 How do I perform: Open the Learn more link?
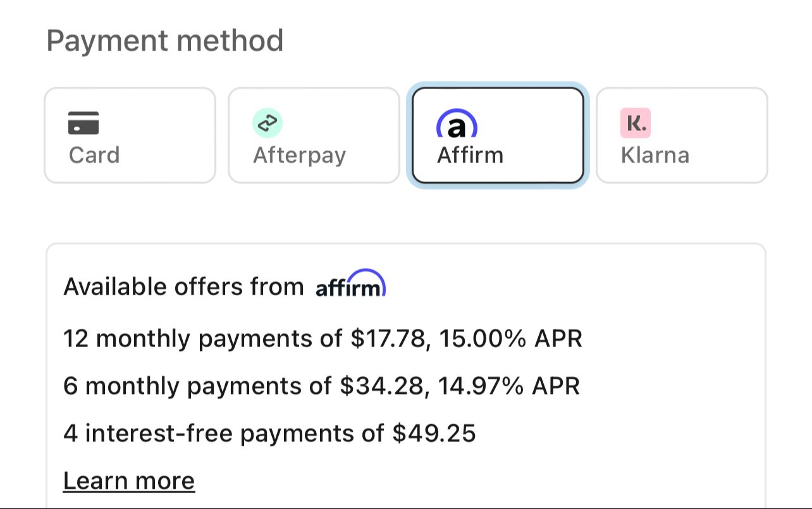coord(129,481)
